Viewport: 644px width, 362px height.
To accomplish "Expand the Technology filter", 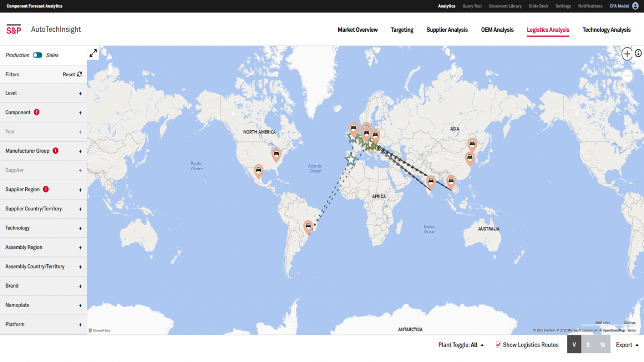I will click(80, 228).
